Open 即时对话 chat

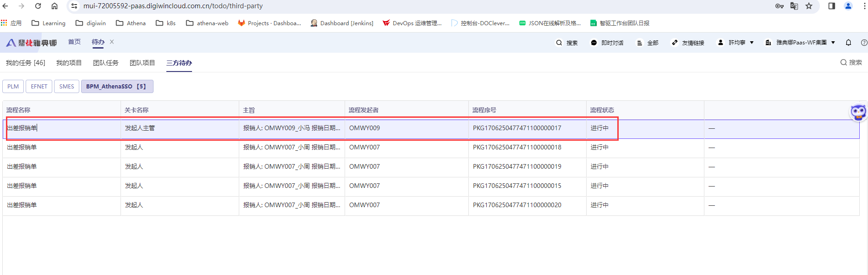(x=607, y=43)
